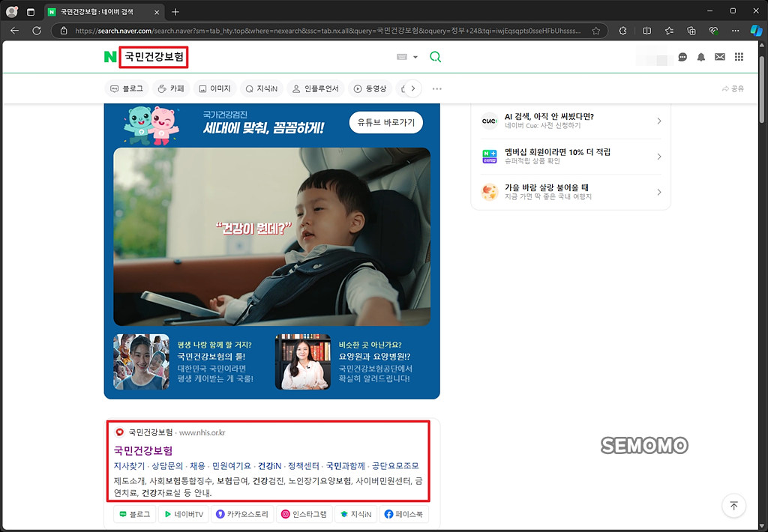Go back with the browser back arrow
Image resolution: width=768 pixels, height=532 pixels.
click(x=15, y=30)
